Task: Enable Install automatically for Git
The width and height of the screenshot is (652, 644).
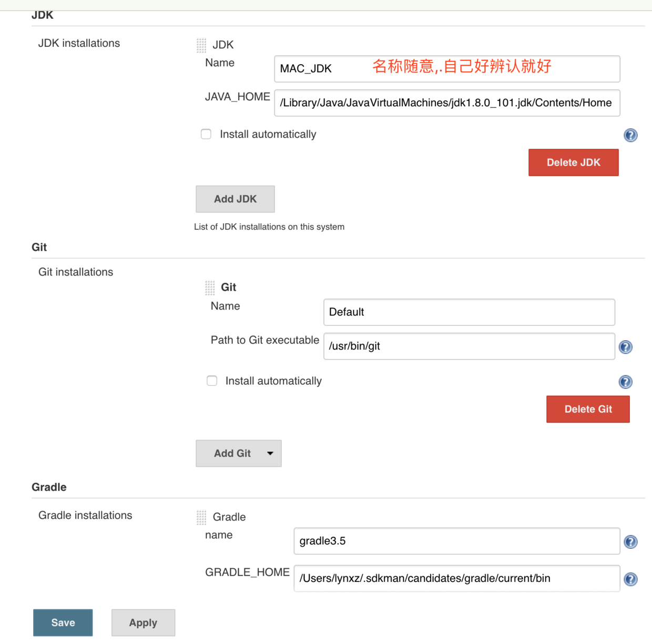Action: (x=212, y=381)
